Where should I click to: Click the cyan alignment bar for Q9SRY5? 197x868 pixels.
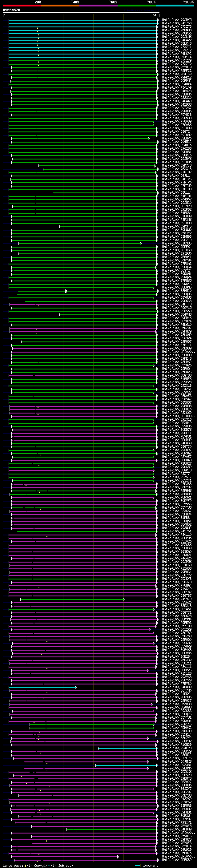tap(83, 20)
